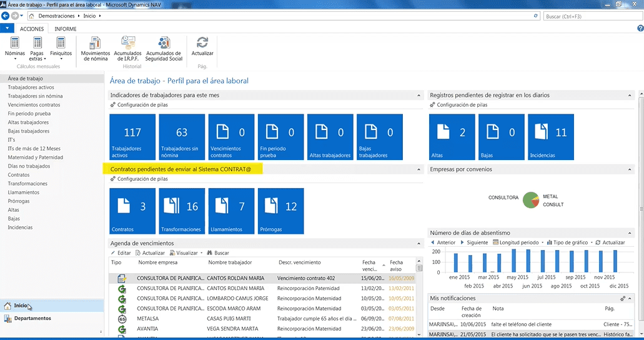Select Vencimientos contratos in the sidebar
The image size is (644, 340).
click(34, 105)
